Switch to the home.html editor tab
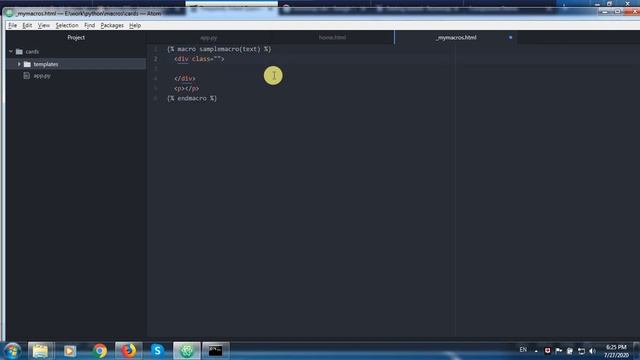This screenshot has height=360, width=640. point(332,38)
